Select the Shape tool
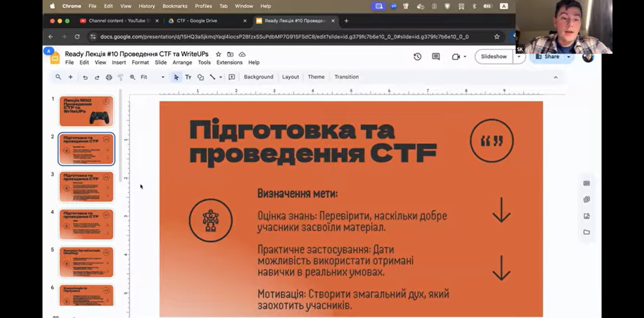Image resolution: width=644 pixels, height=318 pixels. [200, 77]
